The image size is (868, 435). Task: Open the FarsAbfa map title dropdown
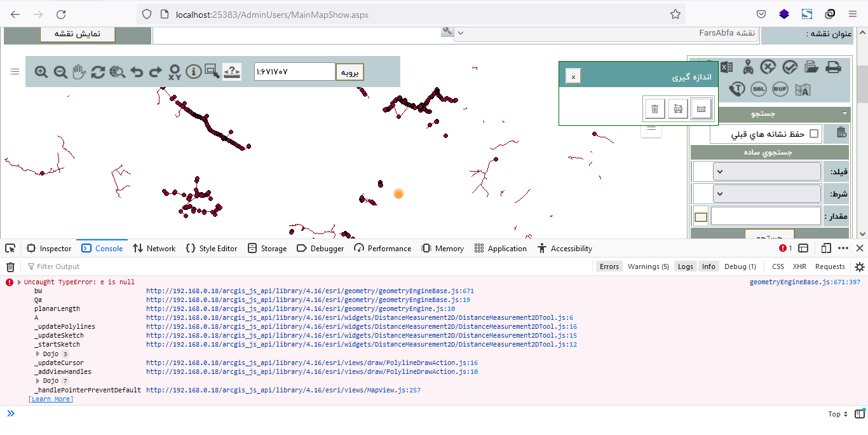point(606,32)
